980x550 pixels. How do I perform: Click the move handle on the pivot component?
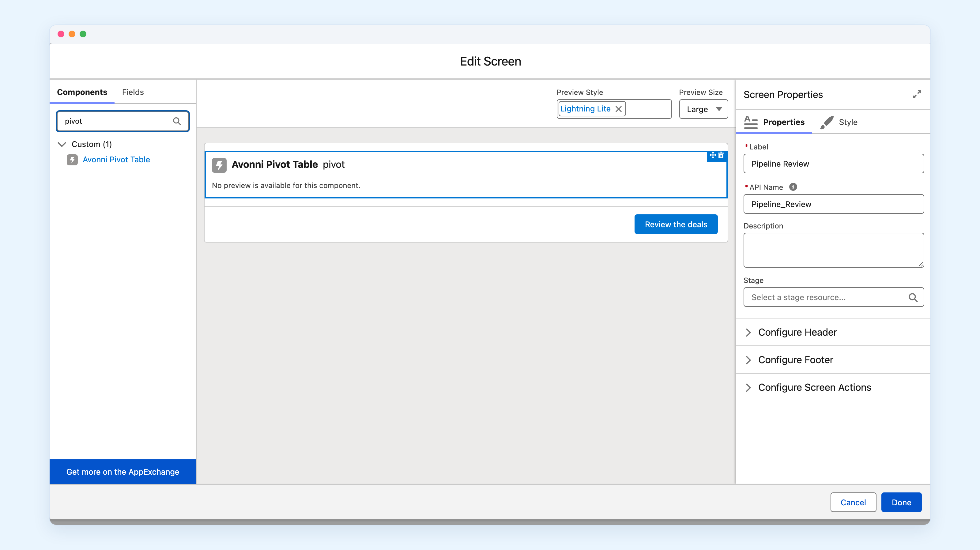point(713,155)
